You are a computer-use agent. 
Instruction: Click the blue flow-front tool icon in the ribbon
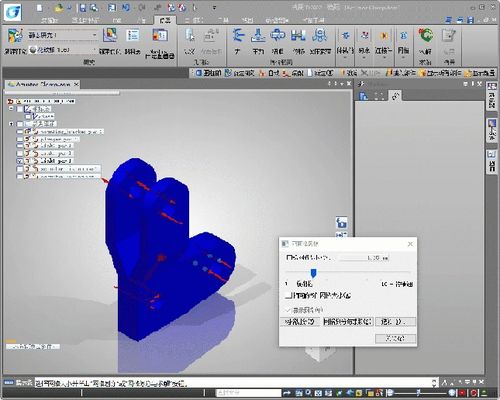pyautogui.click(x=237, y=35)
